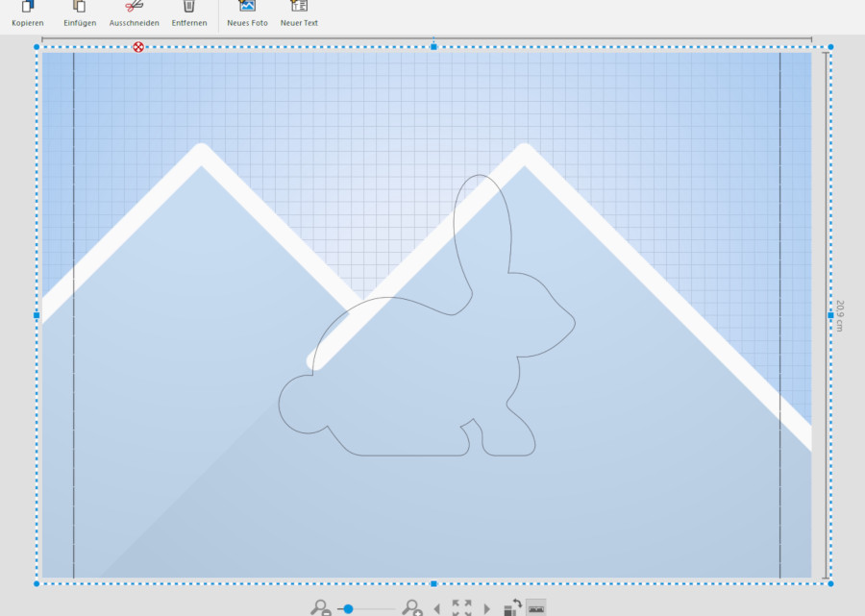Click the Einfügen paste icon
This screenshot has width=865, height=616.
(x=80, y=7)
